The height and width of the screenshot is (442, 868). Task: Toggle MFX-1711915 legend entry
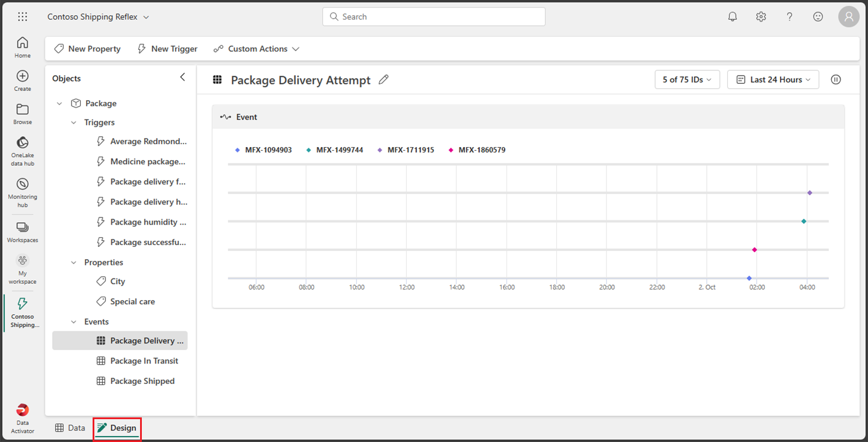(406, 150)
